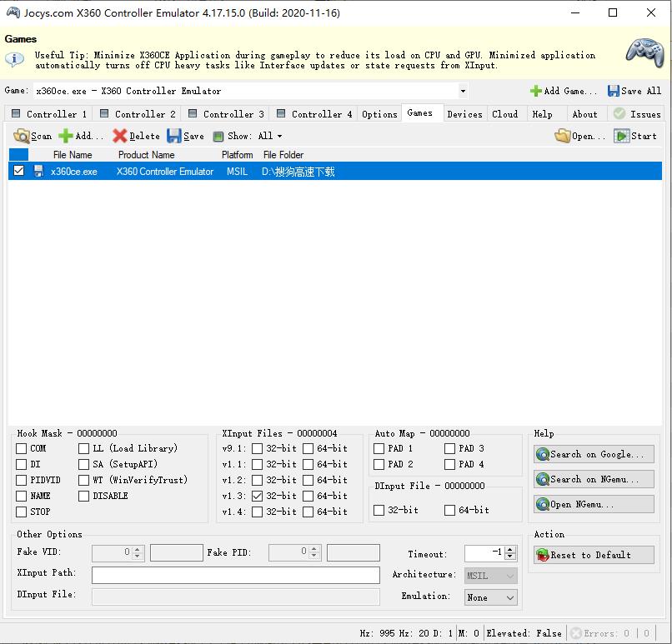Viewport: 672px width, 644px height.
Task: Uncheck the x360ce.exe row checkbox
Action: point(18,171)
